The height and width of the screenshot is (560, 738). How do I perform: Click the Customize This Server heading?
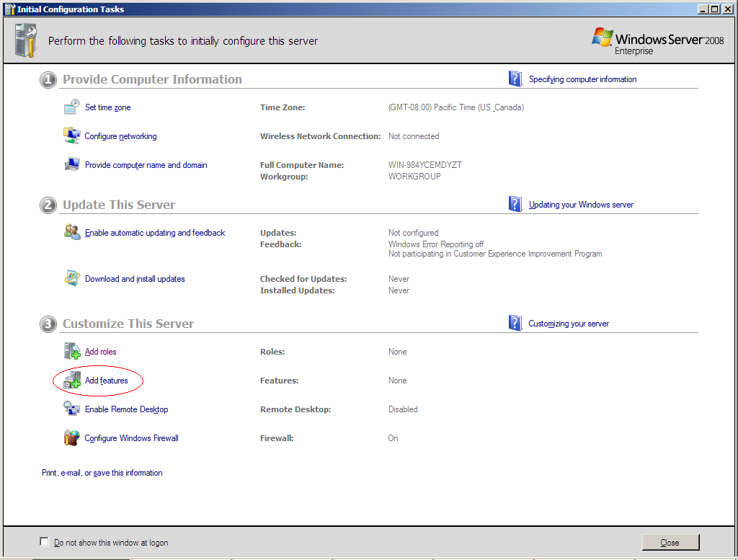coord(128,324)
